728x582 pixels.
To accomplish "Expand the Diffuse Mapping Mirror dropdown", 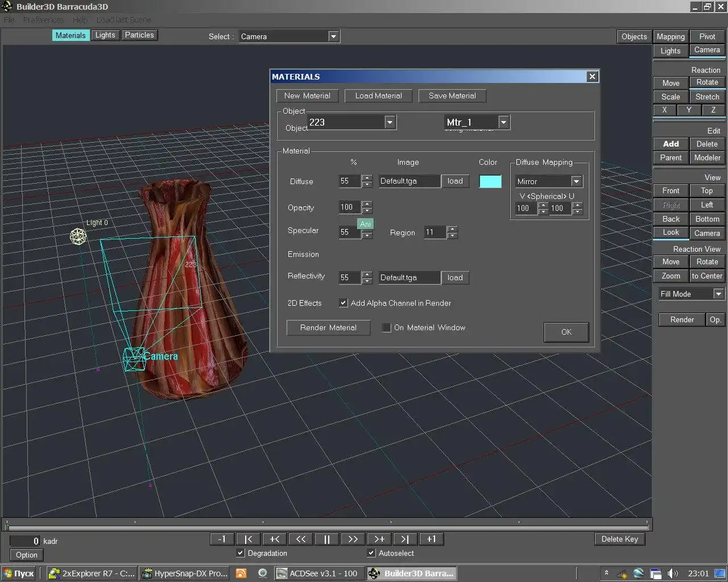I will [x=576, y=181].
